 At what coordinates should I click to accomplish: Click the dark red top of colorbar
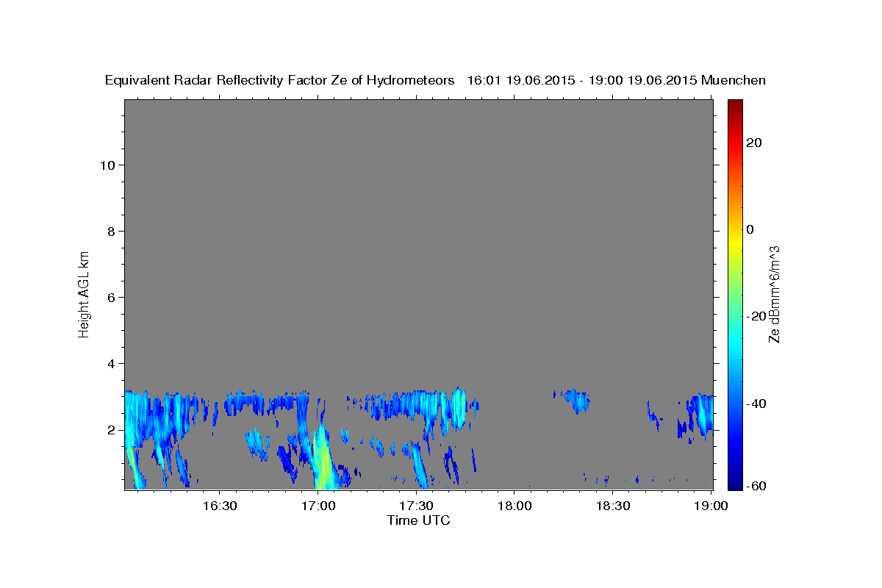(735, 104)
